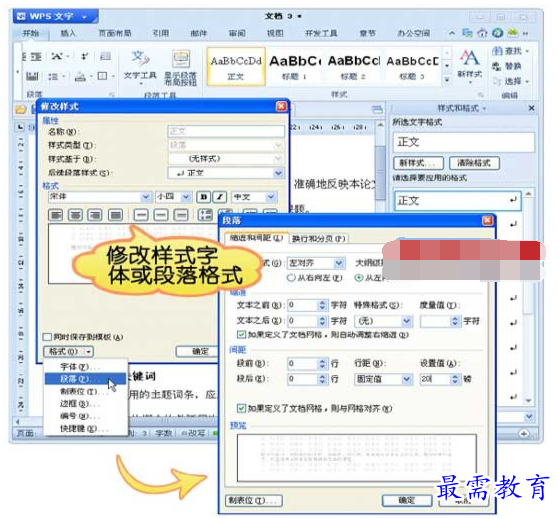Expand the style gallery more arrow
This screenshot has height=519, width=558.
click(447, 80)
